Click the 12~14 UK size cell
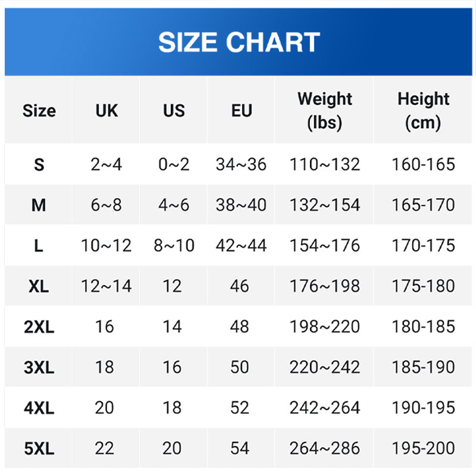The height and width of the screenshot is (476, 476). [107, 286]
